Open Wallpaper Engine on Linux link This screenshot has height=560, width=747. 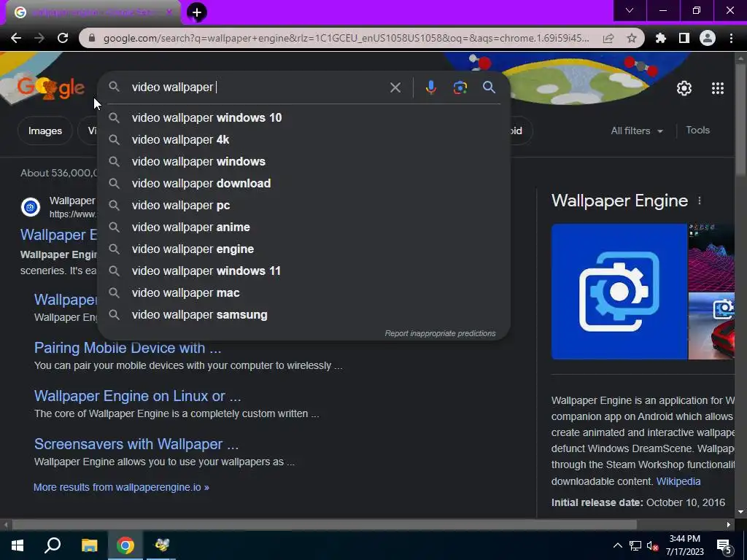[x=137, y=396]
